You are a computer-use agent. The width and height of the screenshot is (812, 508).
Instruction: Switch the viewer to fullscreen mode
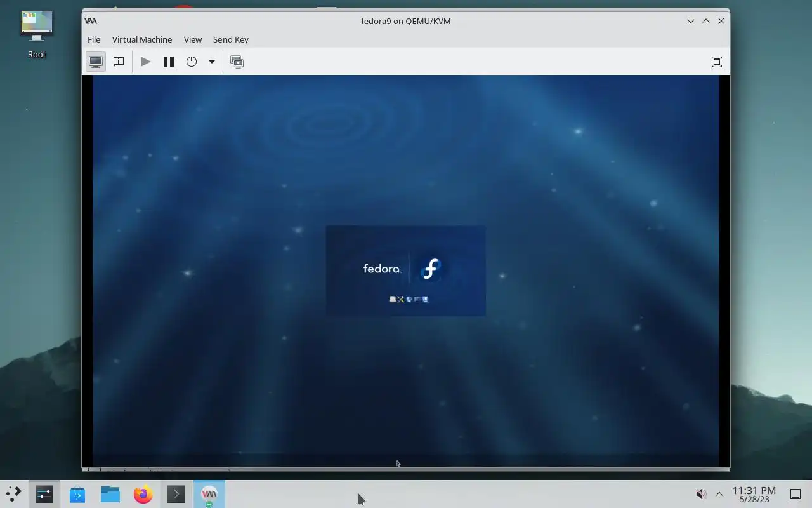717,62
